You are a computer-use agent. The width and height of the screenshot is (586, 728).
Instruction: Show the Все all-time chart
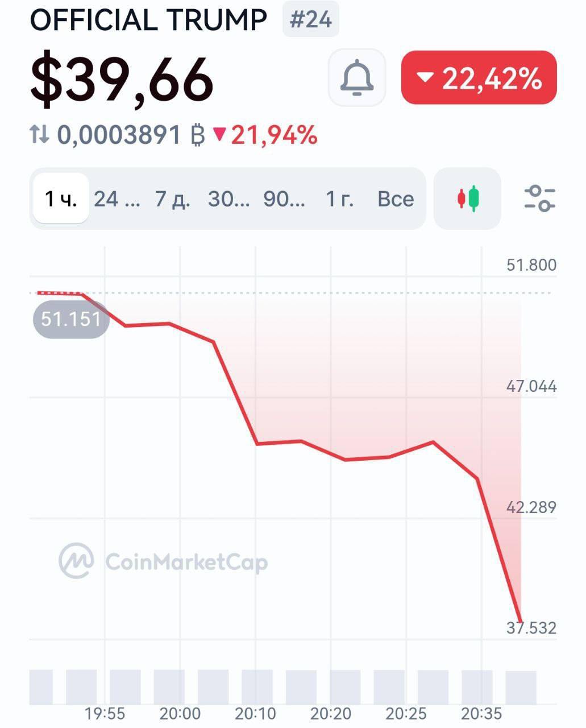(x=396, y=199)
